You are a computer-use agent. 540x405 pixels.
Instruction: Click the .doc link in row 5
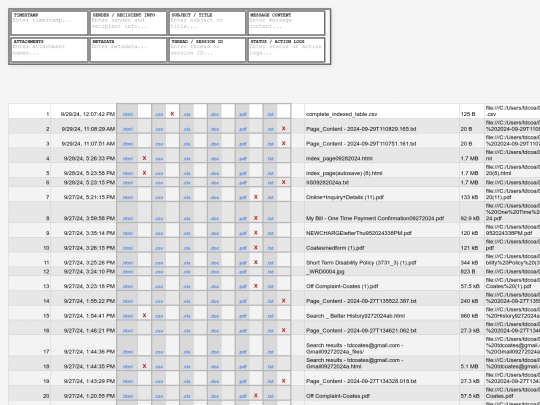tap(215, 174)
